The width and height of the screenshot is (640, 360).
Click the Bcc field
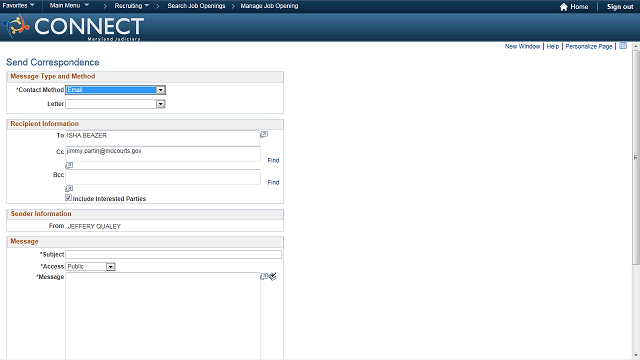pos(163,177)
